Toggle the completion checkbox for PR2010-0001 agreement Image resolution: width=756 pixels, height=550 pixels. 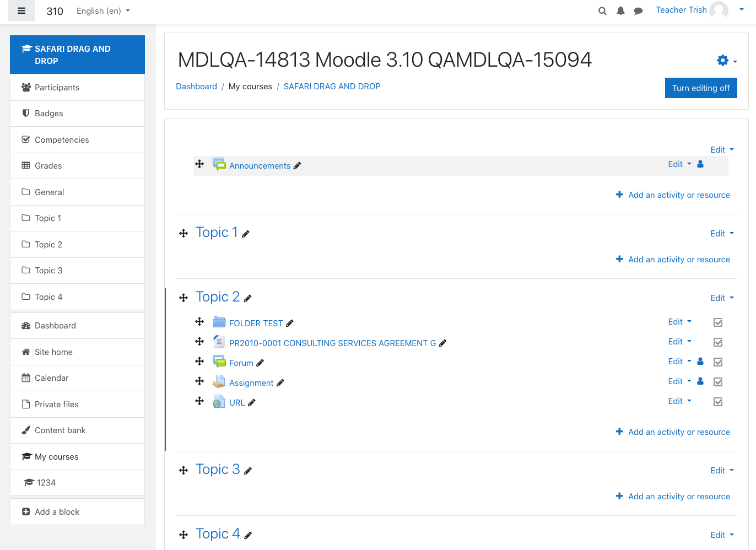718,343
